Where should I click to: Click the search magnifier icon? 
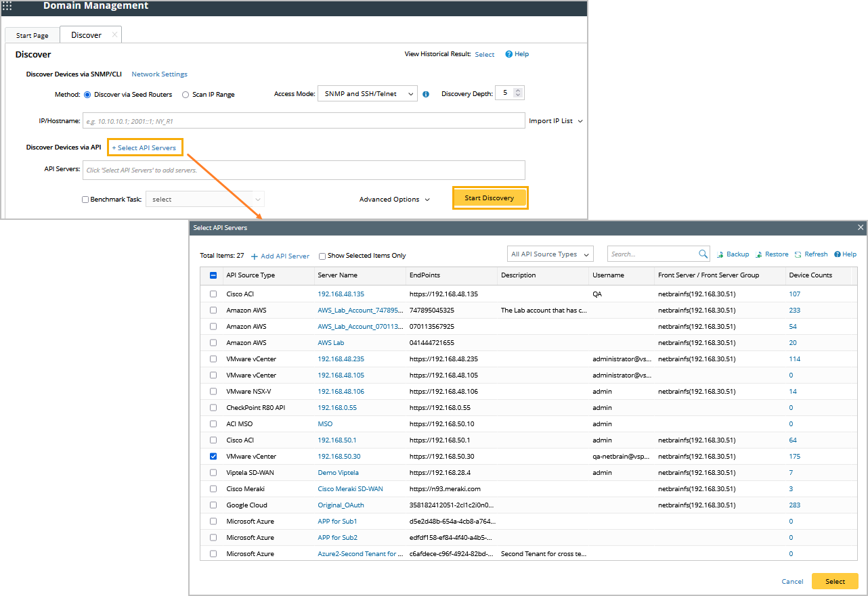pos(703,254)
